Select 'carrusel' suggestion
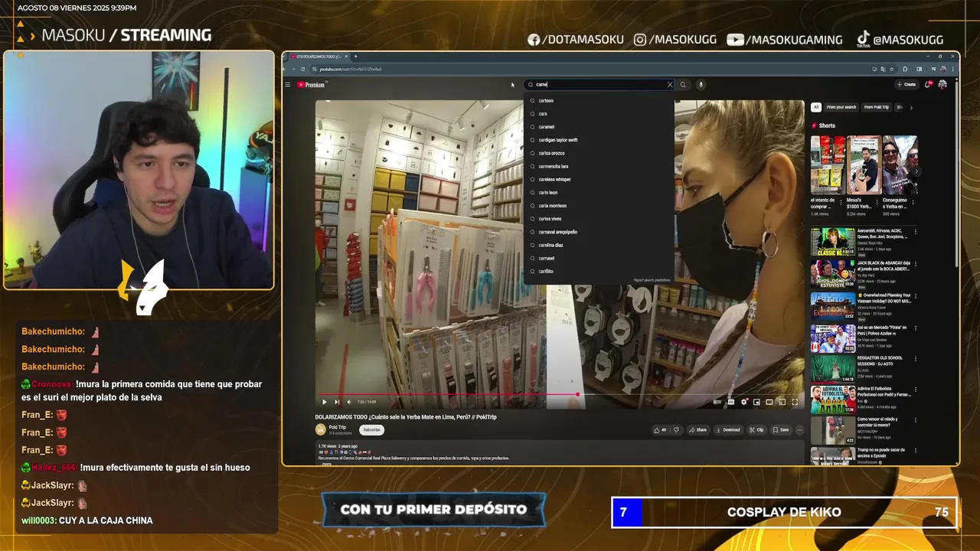Viewport: 980px width, 551px height. click(599, 258)
